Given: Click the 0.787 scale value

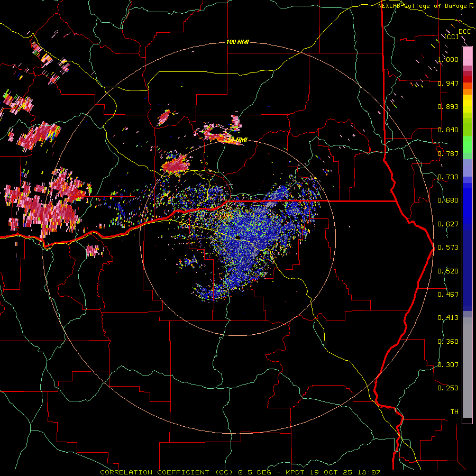Looking at the screenshot, I should (x=448, y=153).
